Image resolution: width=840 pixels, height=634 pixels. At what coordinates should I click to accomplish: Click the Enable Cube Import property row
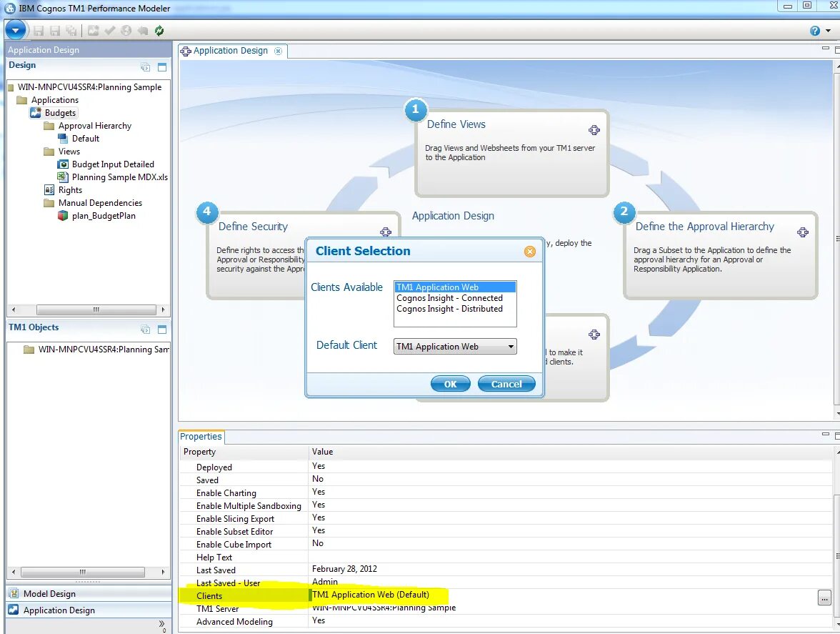pos(506,544)
